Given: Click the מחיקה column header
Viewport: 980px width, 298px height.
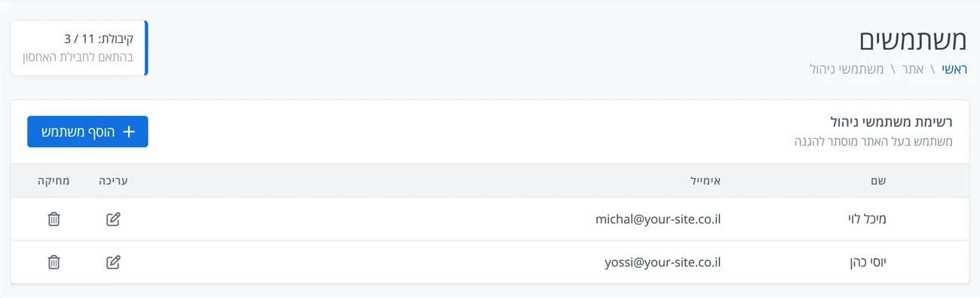Looking at the screenshot, I should coord(54,181).
